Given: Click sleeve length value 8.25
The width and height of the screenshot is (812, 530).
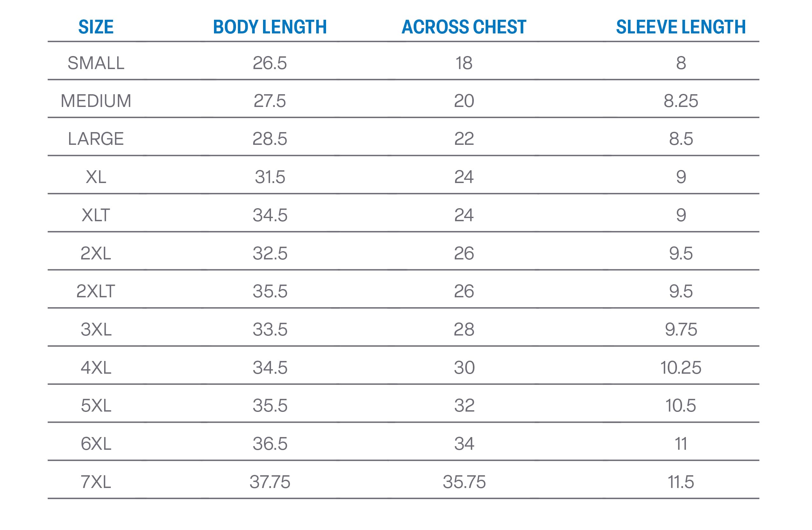Looking at the screenshot, I should [681, 101].
